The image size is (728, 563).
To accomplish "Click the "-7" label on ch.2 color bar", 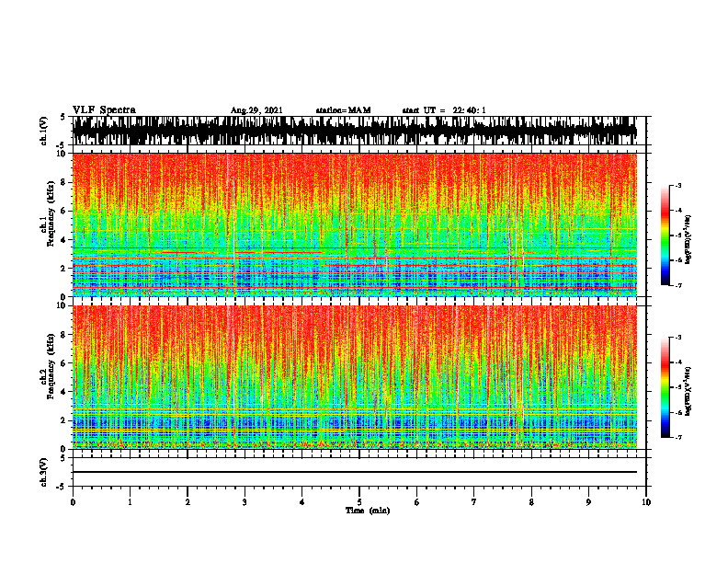I will tap(678, 438).
